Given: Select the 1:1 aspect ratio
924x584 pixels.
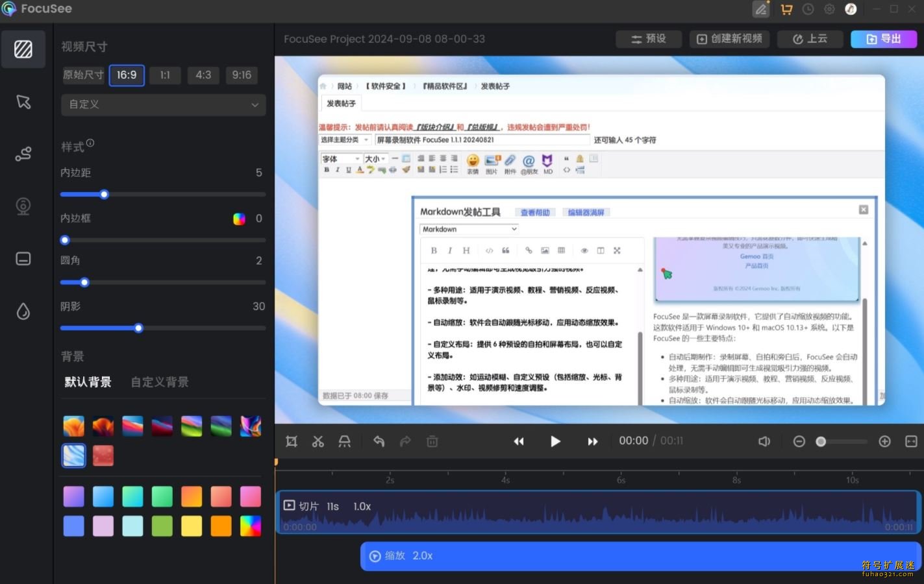Looking at the screenshot, I should tap(165, 75).
